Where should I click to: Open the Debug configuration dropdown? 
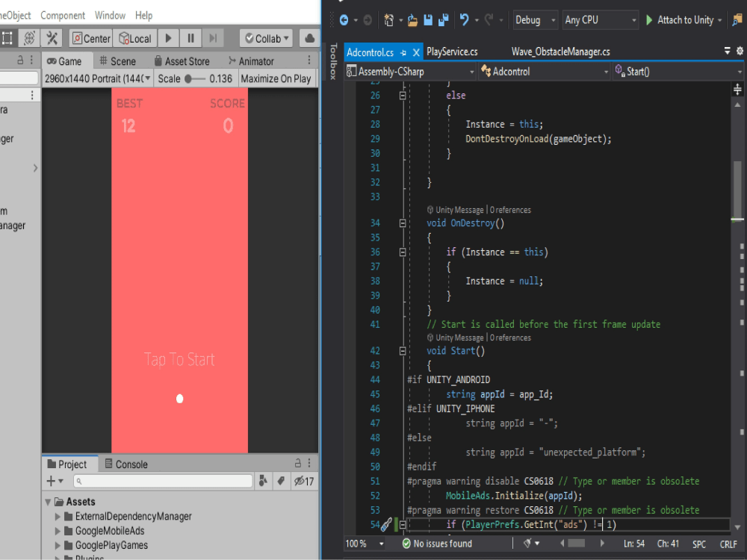click(535, 20)
